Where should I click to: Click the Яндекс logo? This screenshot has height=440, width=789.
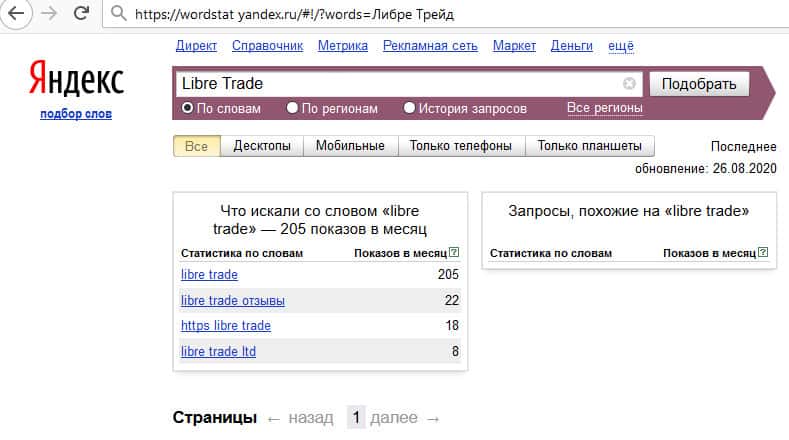pos(76,78)
